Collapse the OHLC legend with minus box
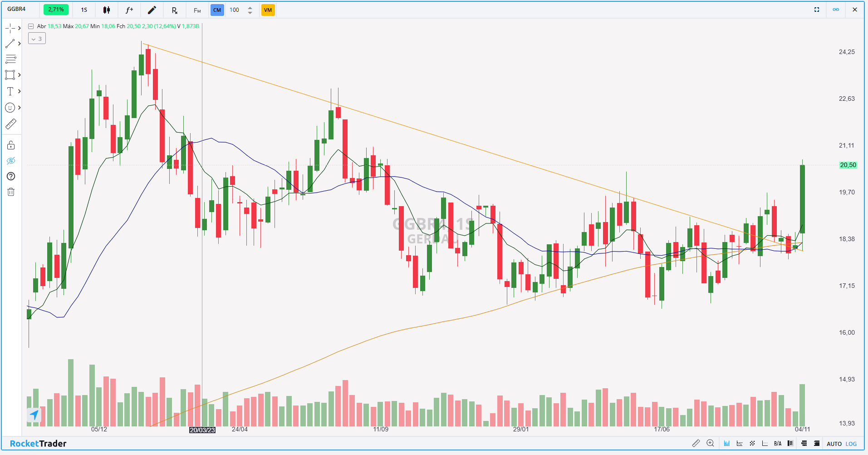This screenshot has width=868, height=455. [31, 26]
